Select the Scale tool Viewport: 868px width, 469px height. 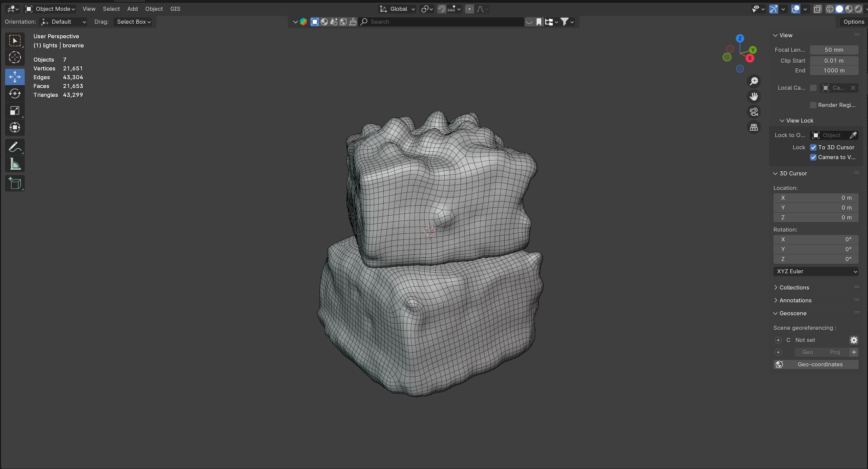[x=15, y=111]
